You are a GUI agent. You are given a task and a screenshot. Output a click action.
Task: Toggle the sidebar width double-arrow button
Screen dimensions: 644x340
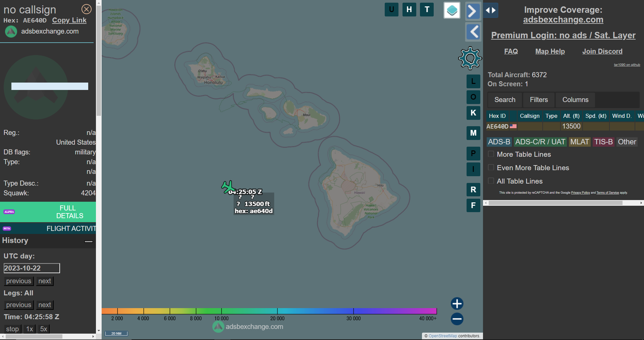(x=491, y=10)
